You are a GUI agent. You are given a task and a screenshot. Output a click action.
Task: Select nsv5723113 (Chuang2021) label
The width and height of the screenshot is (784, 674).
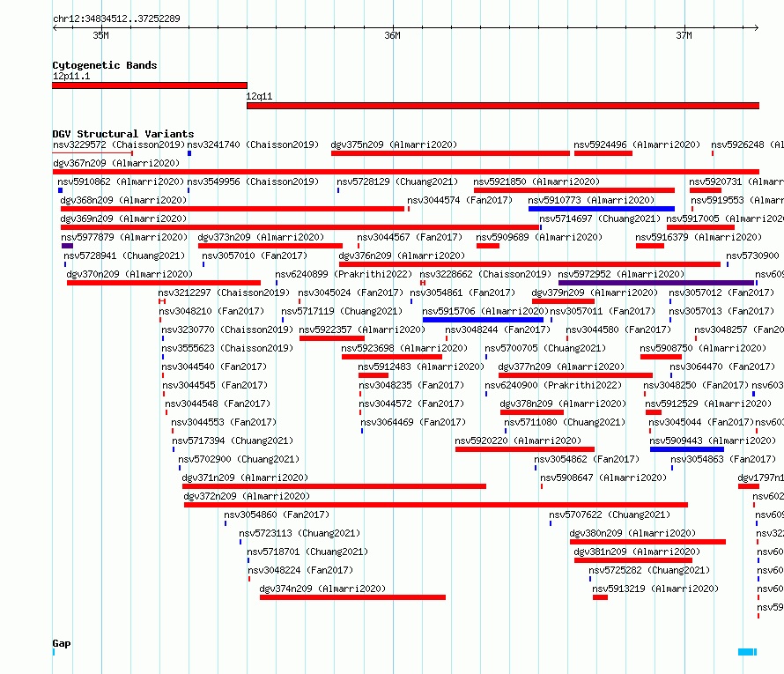[300, 533]
